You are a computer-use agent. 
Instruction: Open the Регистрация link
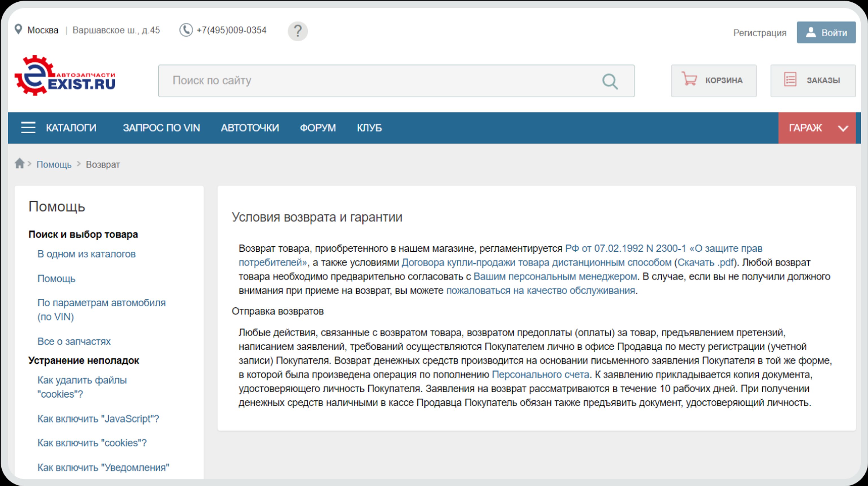coord(759,33)
